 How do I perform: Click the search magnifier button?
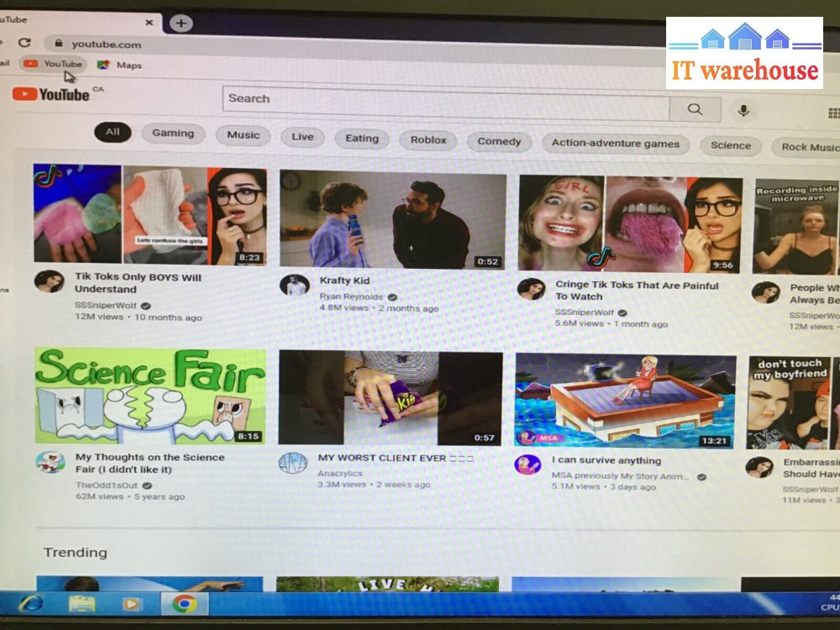click(x=695, y=109)
